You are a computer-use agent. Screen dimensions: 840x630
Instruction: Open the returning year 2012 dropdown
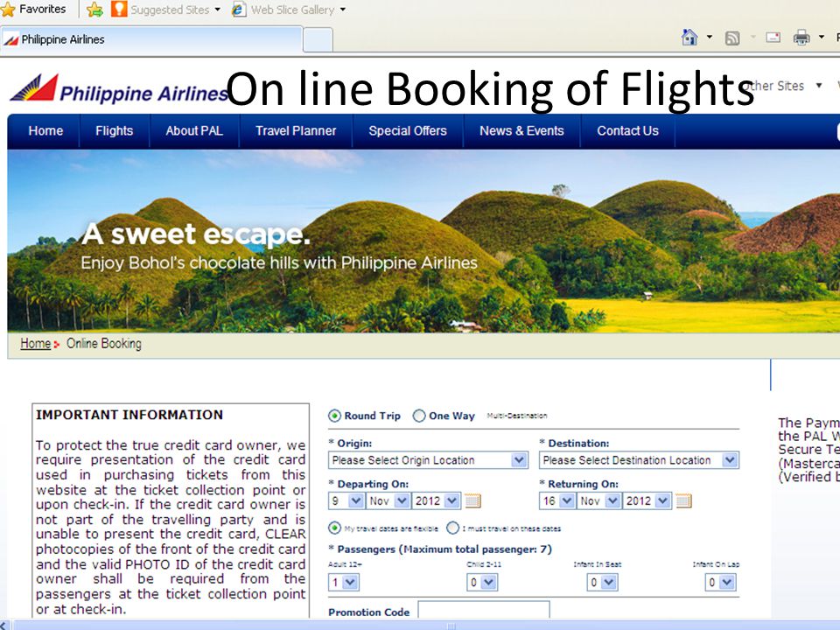coord(647,500)
